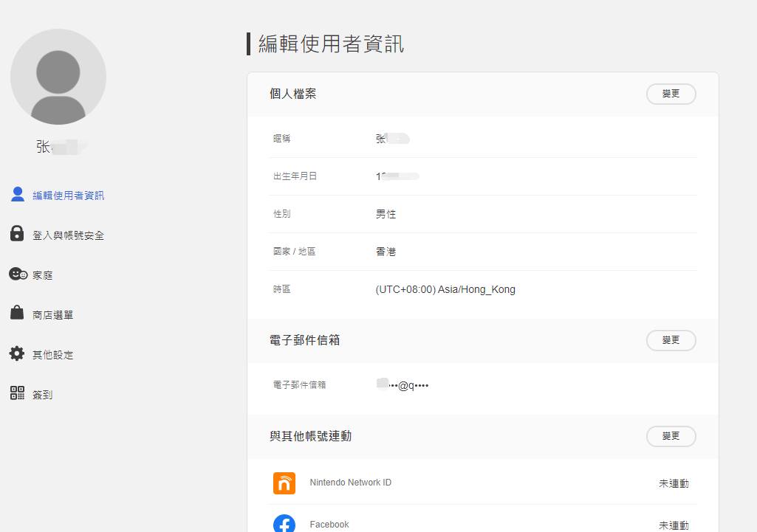Viewport: 757px width, 532px height.
Task: Click the gear icon for 其他設定
Action: tap(17, 354)
